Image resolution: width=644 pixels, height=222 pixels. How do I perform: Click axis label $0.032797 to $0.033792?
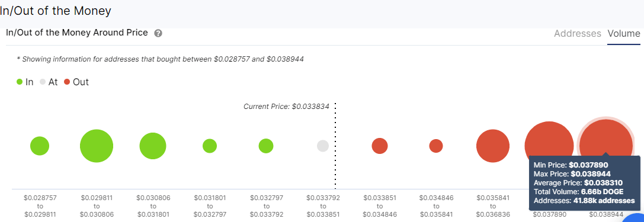[x=266, y=206]
